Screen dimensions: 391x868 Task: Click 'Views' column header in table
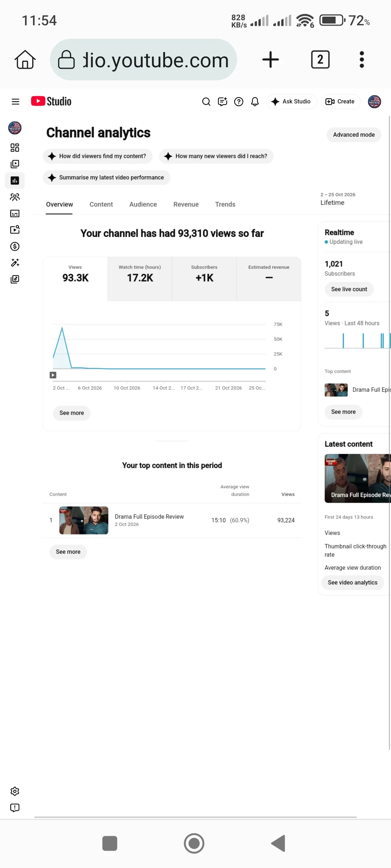click(x=288, y=494)
